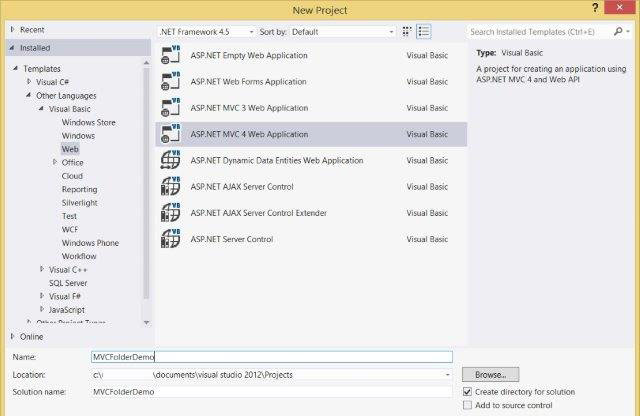Screen dimensions: 640x416
Task: Expand the Visual C# node
Action: (29, 82)
